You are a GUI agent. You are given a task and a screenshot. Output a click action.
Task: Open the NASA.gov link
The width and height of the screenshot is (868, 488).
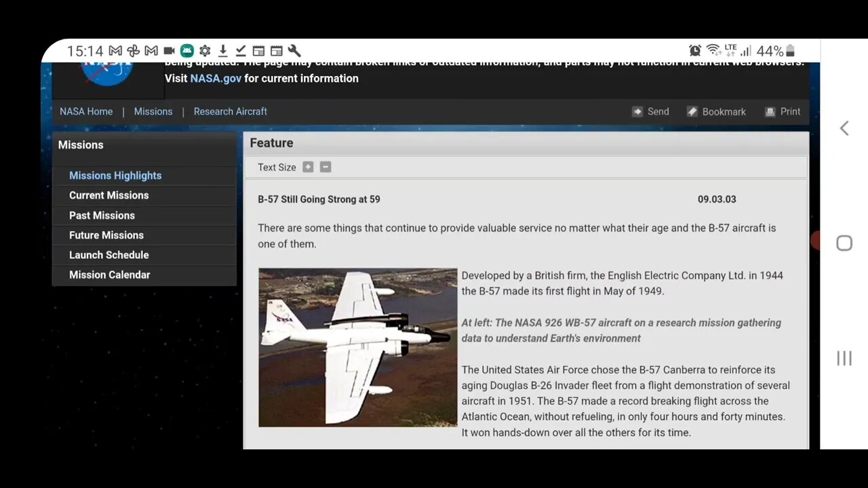click(216, 79)
